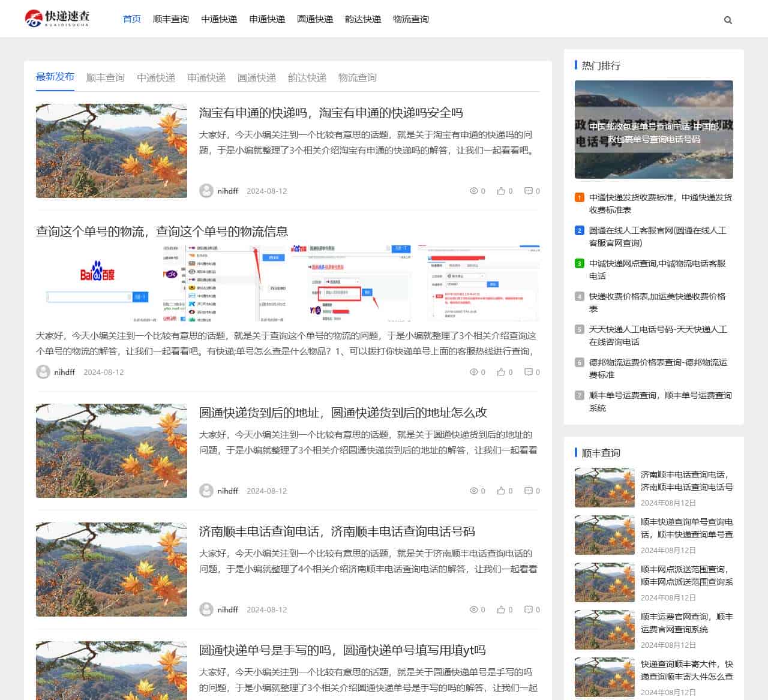
Task: Like the 淘宝有申通的快递吗 post with thumbs-up icon
Action: [x=501, y=191]
